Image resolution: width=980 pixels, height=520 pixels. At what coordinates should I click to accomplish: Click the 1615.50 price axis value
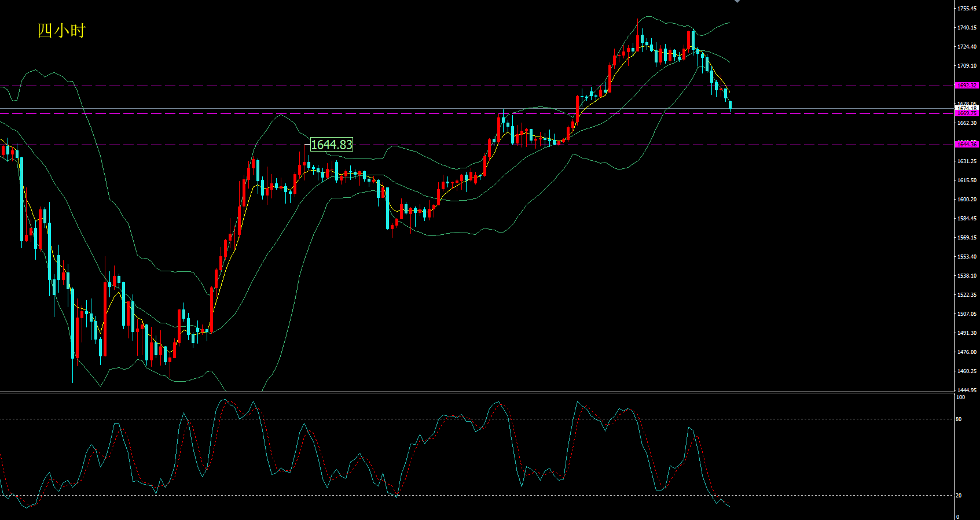click(967, 180)
